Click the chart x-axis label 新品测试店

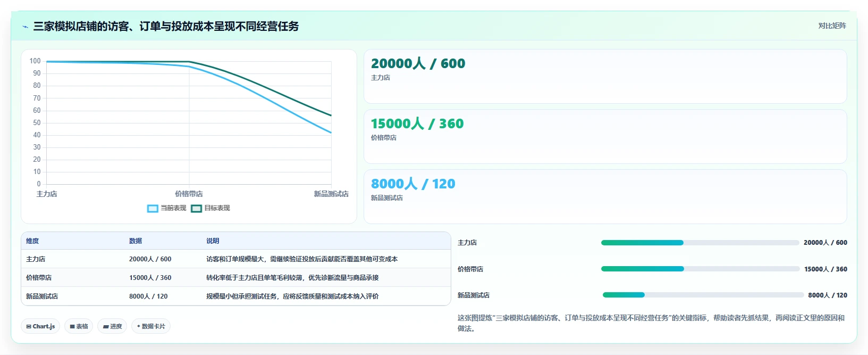click(x=331, y=194)
